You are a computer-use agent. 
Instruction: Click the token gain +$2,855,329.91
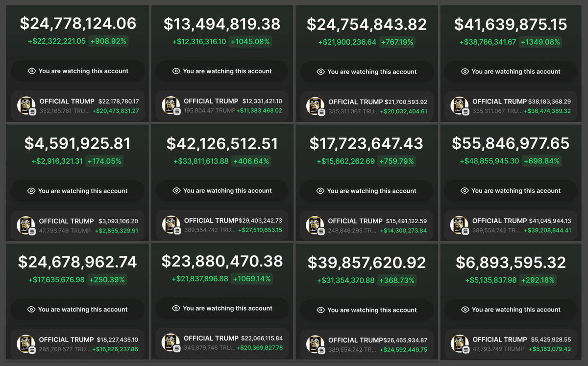click(x=117, y=231)
